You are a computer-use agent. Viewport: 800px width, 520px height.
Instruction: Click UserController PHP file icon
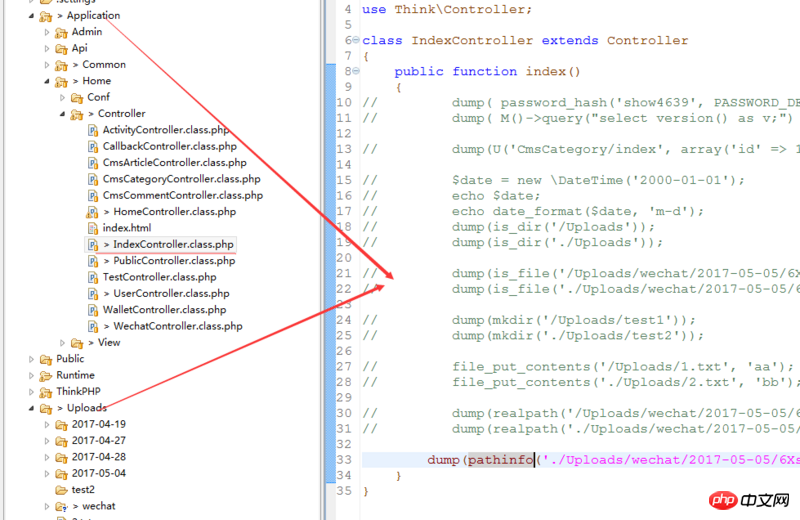(93, 294)
